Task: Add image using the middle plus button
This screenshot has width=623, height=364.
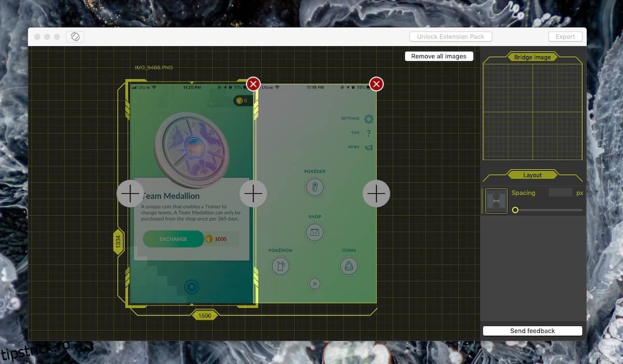Action: click(253, 194)
